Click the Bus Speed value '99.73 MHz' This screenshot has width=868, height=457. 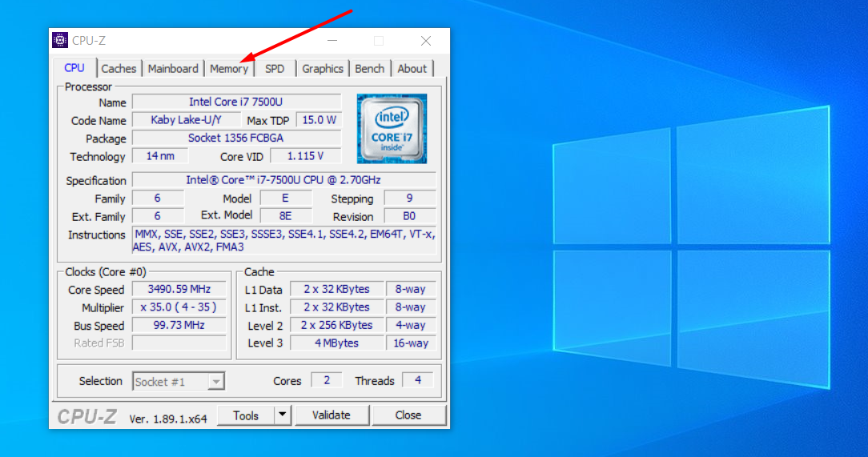tap(179, 325)
